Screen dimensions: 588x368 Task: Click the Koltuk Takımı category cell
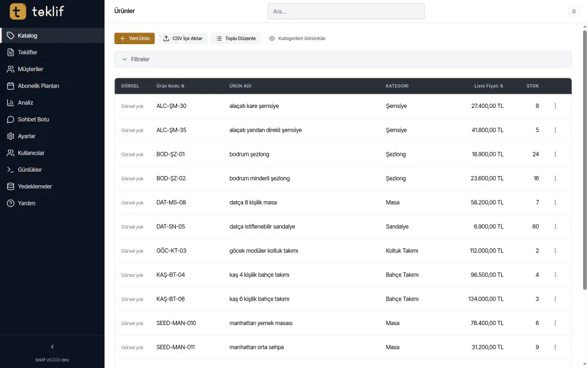tap(402, 250)
